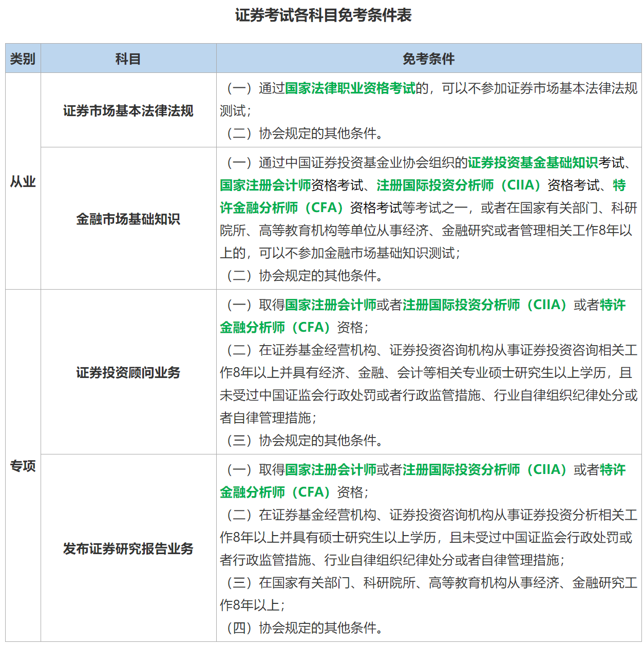Screen dimensions: 644x646
Task: Select the "证券投资顾问业务" subject cell
Action: tap(128, 372)
